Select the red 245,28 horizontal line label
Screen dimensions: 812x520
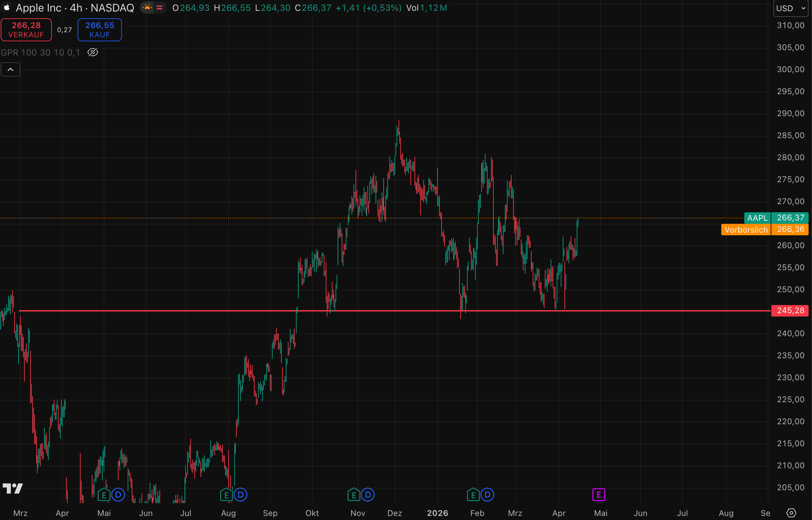pyautogui.click(x=790, y=310)
